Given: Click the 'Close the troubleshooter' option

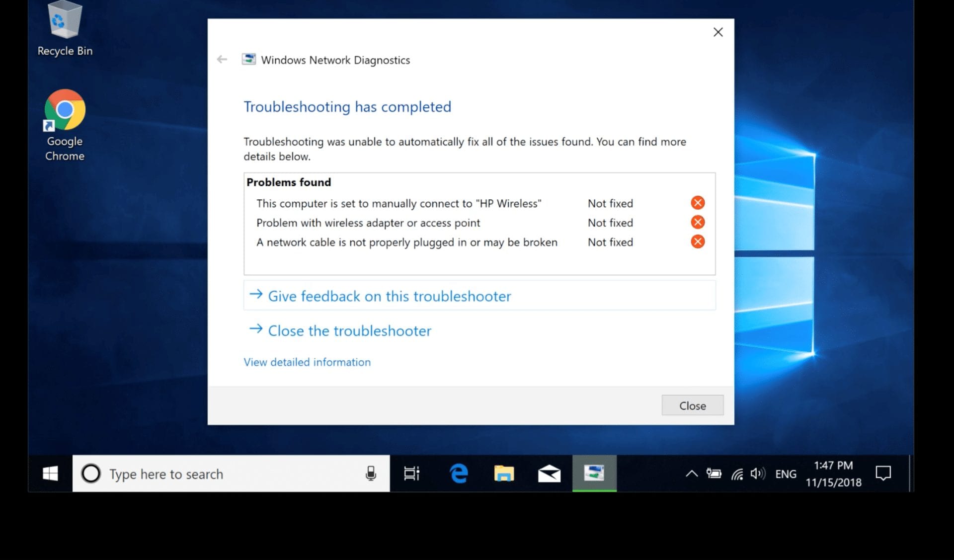Looking at the screenshot, I should (x=349, y=330).
